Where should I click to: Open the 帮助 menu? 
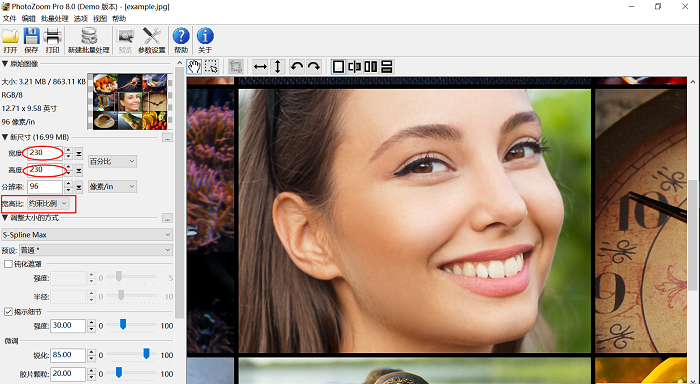pos(119,18)
